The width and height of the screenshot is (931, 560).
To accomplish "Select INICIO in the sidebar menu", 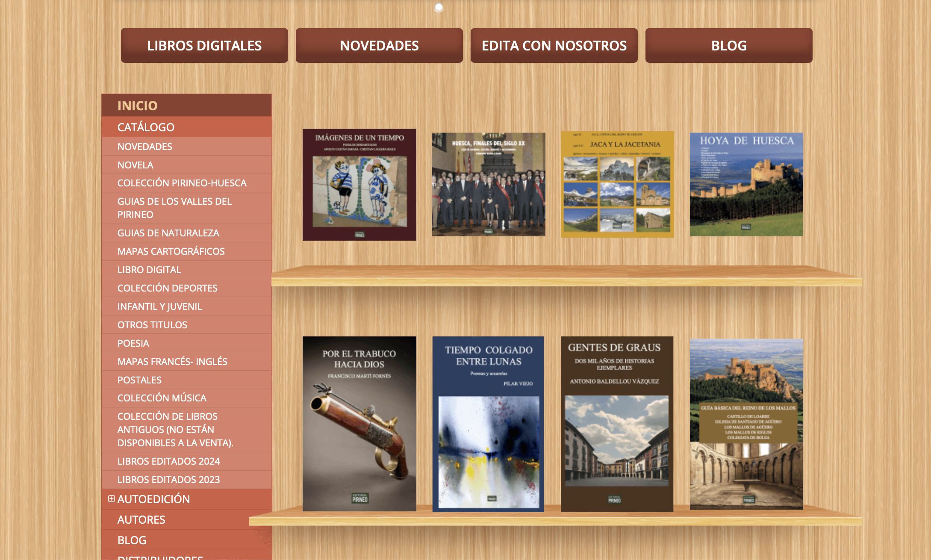I will pyautogui.click(x=137, y=106).
